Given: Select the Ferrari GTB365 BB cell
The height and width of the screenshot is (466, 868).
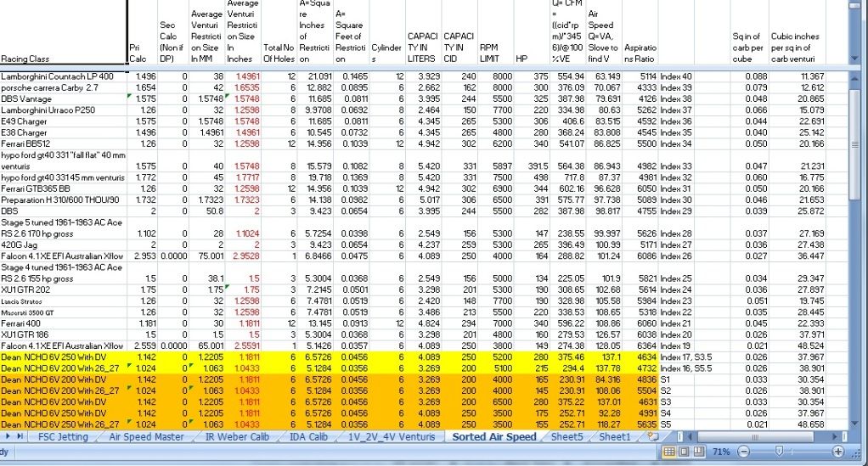Looking at the screenshot, I should 64,188.
